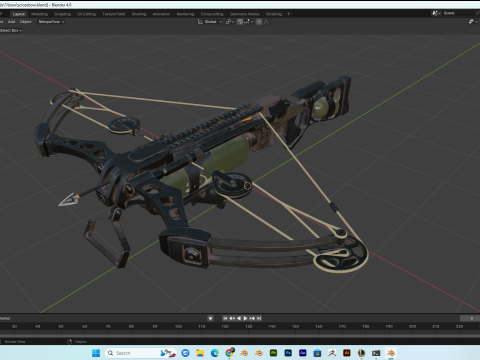The image size is (480, 360).
Task: Open the Modeling workspace tab
Action: [x=39, y=14]
